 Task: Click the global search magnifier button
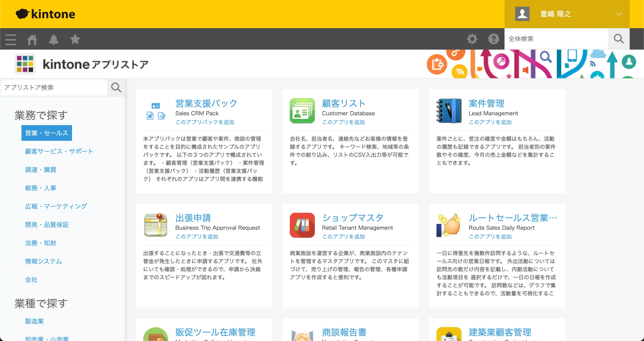pos(619,39)
